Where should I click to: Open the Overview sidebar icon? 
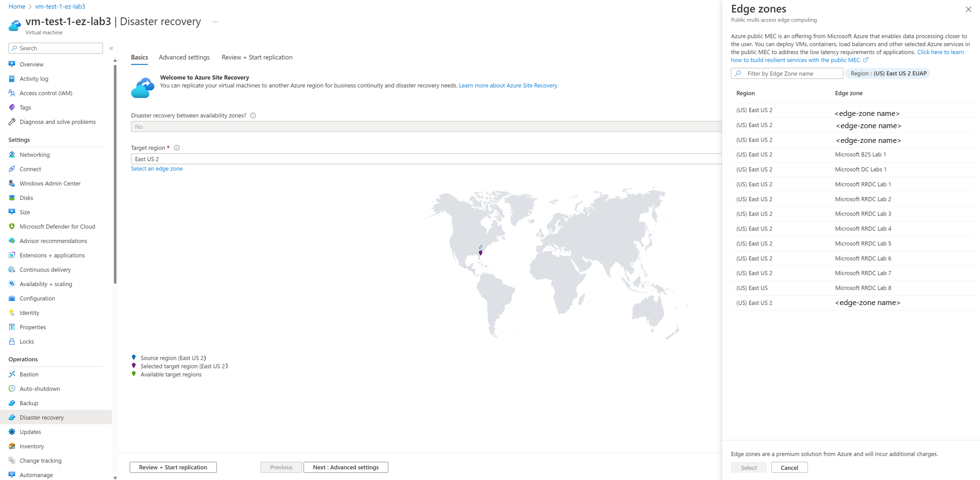pyautogui.click(x=12, y=64)
